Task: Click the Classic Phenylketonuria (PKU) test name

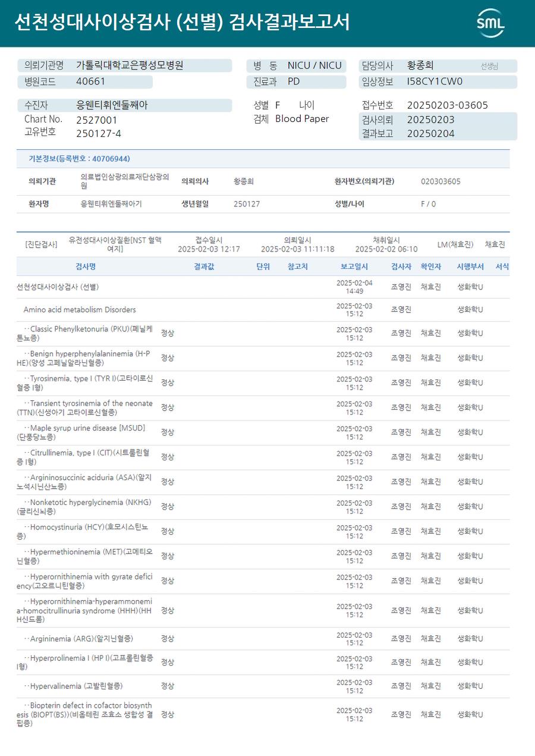Action: [x=84, y=333]
